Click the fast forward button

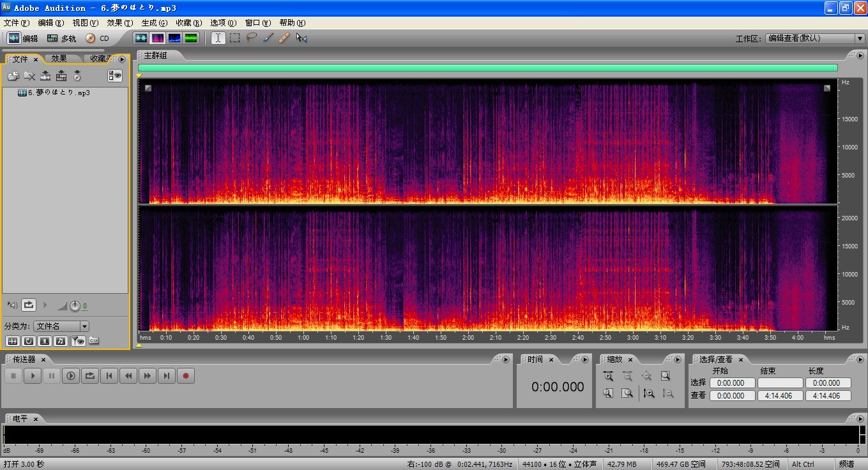coord(148,376)
